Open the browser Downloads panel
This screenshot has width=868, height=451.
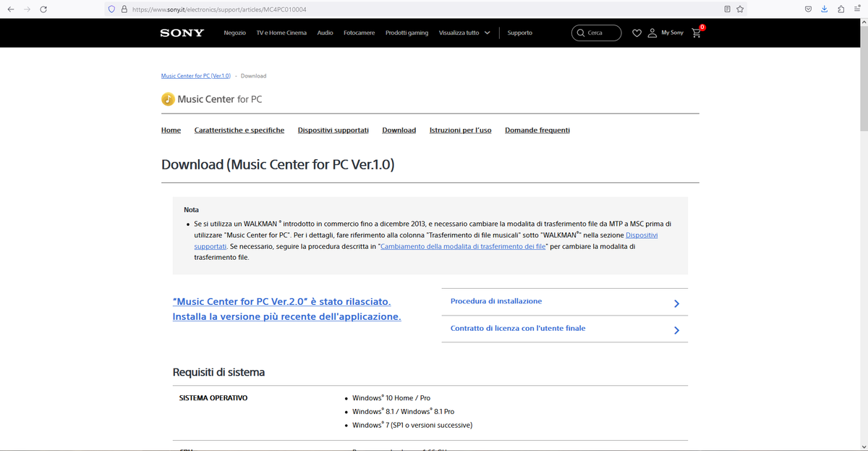click(824, 9)
